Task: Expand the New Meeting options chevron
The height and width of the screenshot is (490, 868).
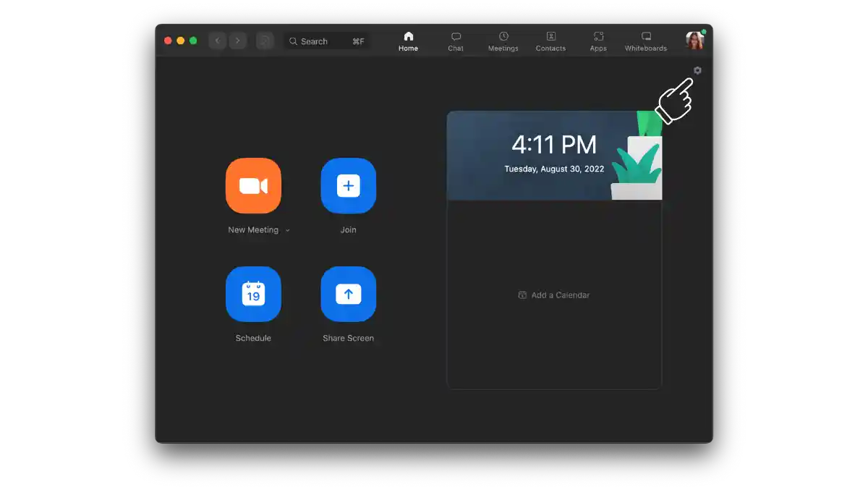Action: coord(287,229)
